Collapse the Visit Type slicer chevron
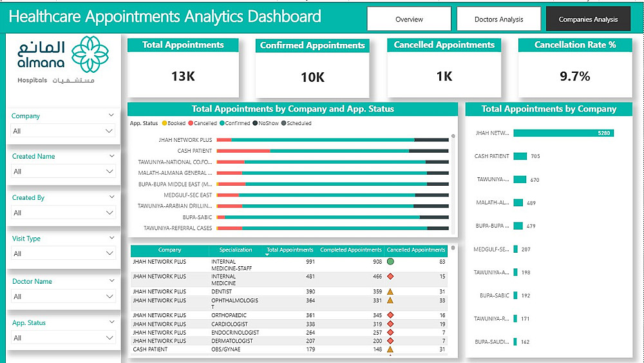Viewport: 644px width, 363px height. tap(111, 238)
